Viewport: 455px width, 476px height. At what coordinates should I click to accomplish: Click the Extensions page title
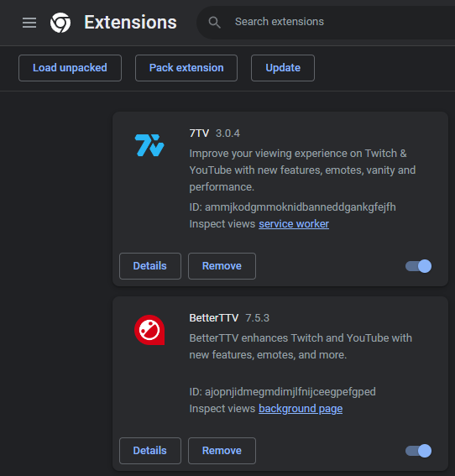[130, 23]
